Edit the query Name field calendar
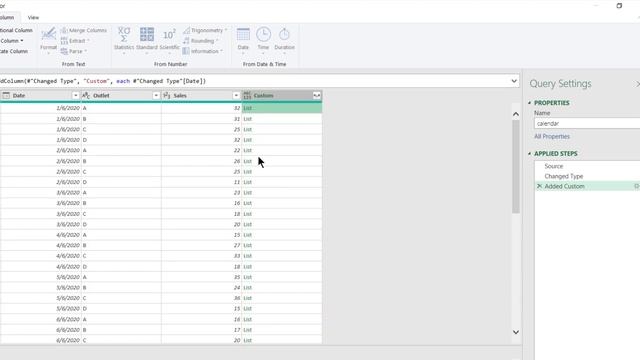The height and width of the screenshot is (360, 640). 587,123
